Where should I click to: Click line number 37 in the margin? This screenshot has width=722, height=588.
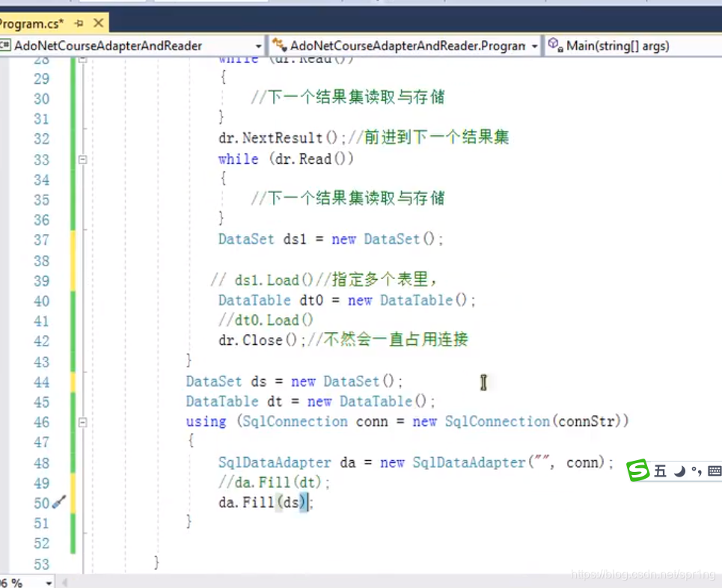click(41, 240)
